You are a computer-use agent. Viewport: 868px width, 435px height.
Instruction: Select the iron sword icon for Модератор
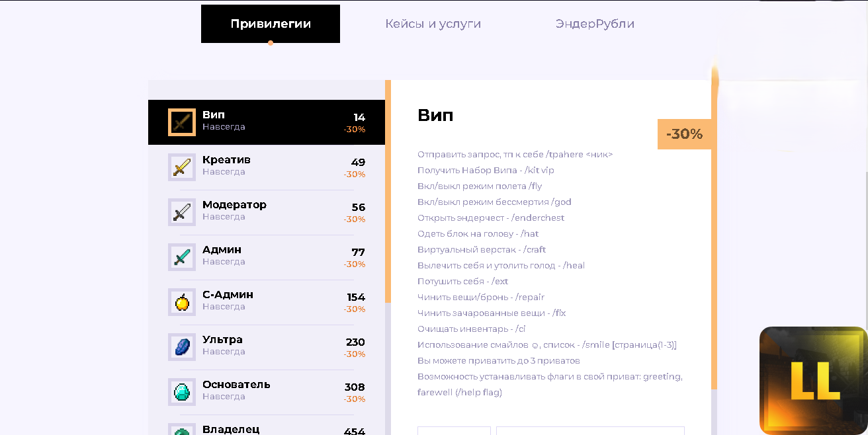pos(181,212)
